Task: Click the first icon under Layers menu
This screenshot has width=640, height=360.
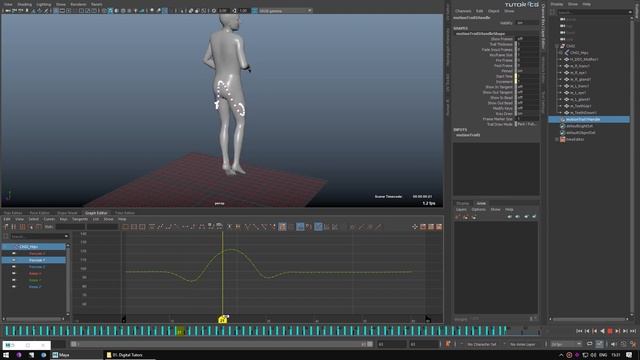Action: (x=458, y=217)
